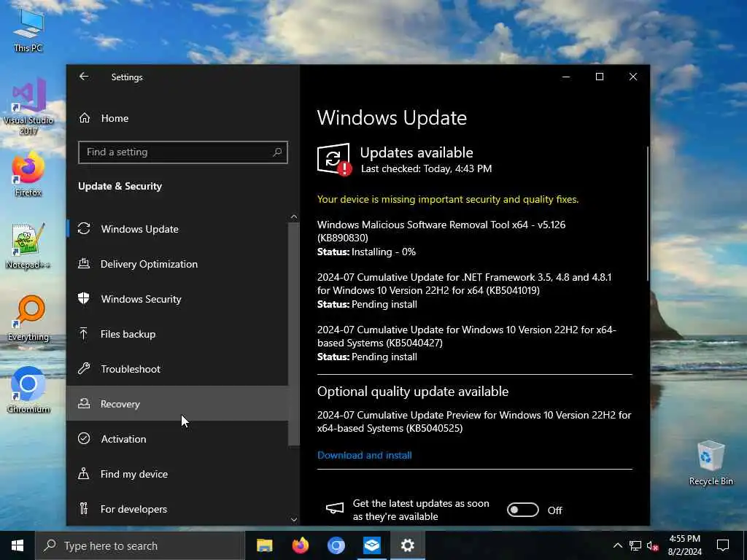Screen dimensions: 747x560
Task: Click the For developers tools icon
Action: (84, 508)
